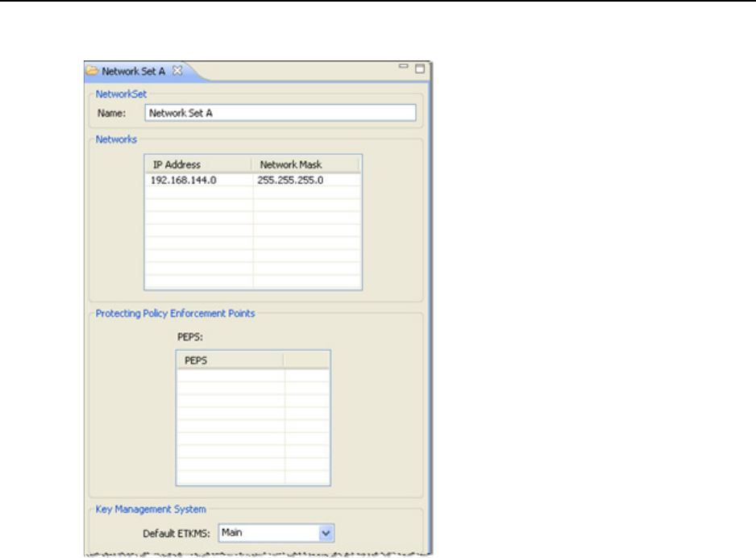Screen dimensions: 756x558
Task: Open the Default ETKMS dropdown
Action: pos(326,533)
